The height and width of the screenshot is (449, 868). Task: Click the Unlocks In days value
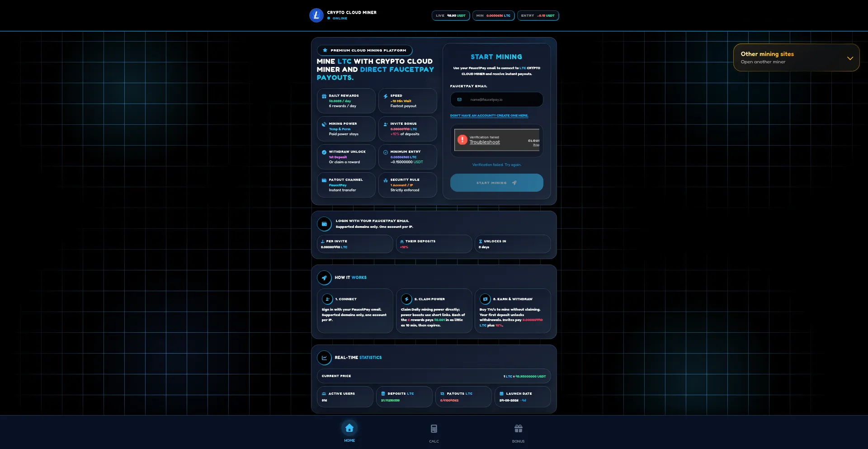tap(484, 247)
